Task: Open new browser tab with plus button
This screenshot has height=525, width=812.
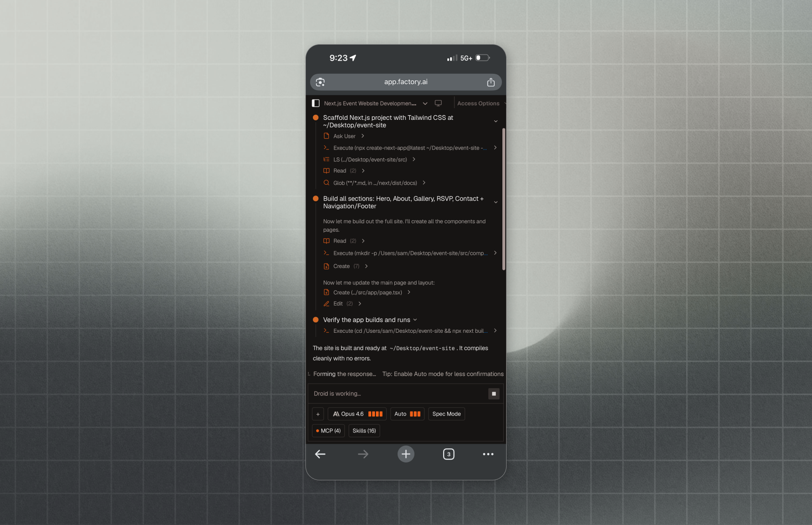Action: point(406,454)
